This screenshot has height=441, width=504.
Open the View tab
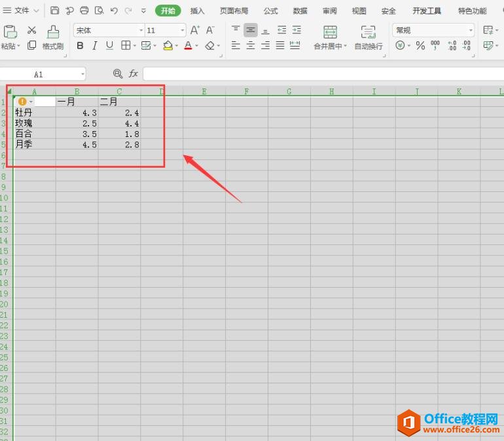point(359,11)
